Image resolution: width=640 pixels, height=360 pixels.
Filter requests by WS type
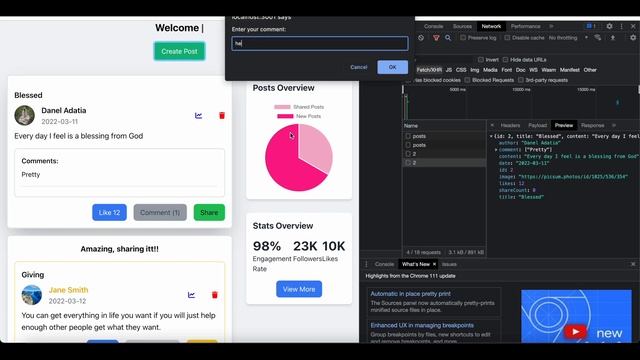533,70
